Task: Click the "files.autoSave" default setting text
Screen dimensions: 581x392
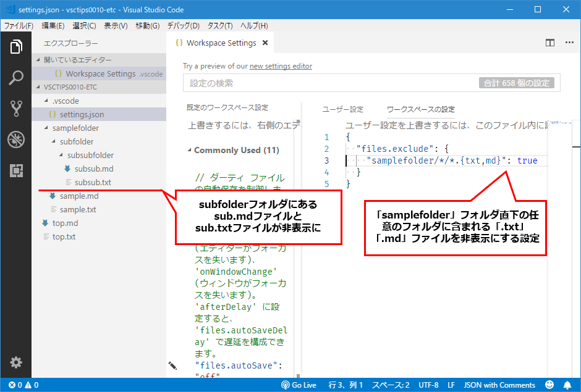Action: 239,365
